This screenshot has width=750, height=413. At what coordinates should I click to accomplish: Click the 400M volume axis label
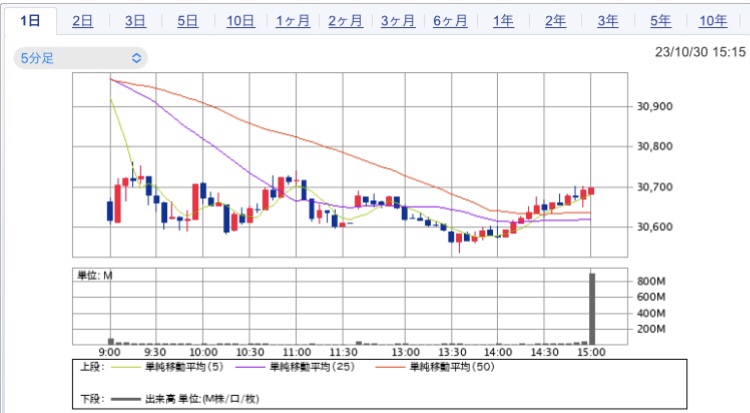pos(651,313)
